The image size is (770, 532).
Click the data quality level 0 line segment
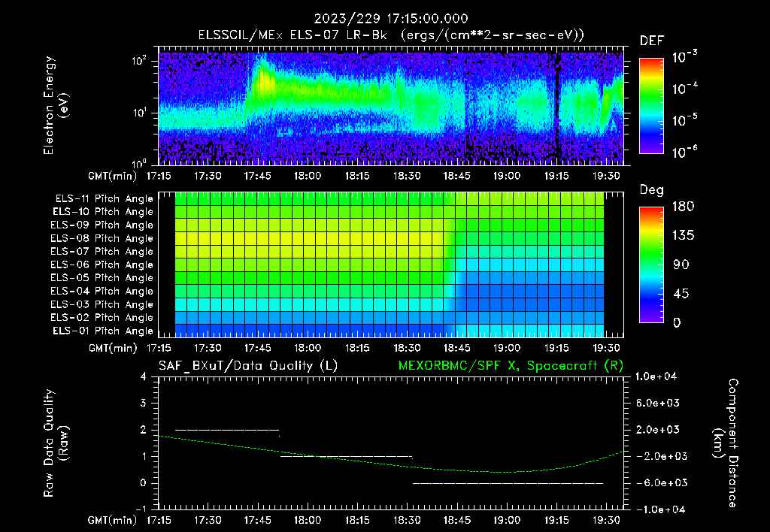[x=508, y=483]
